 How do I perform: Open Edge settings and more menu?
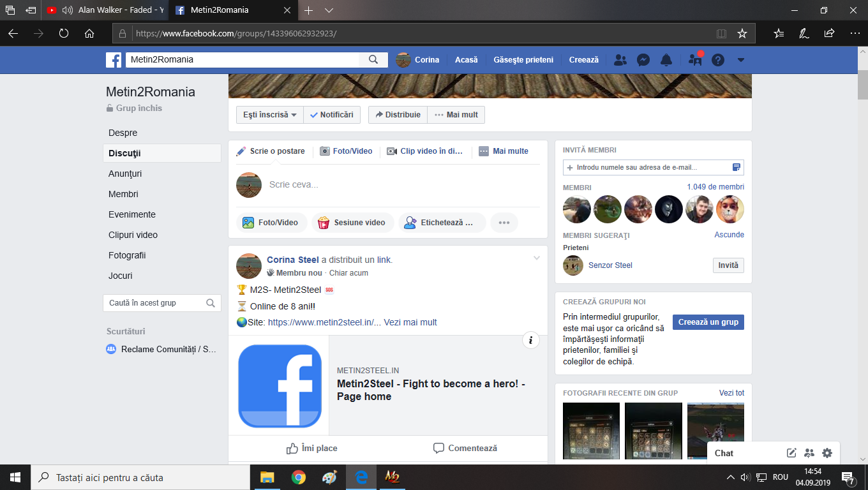point(855,33)
